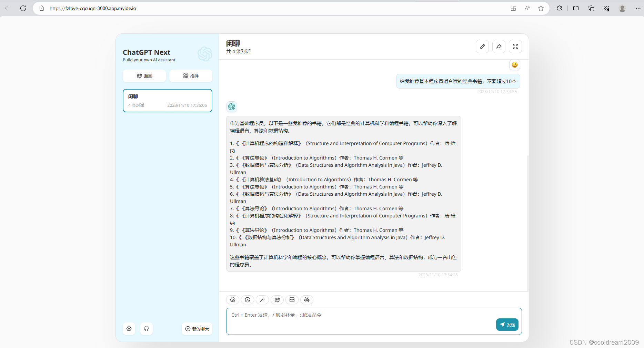Click the browser back arrow
The image size is (644, 348).
pos(8,8)
